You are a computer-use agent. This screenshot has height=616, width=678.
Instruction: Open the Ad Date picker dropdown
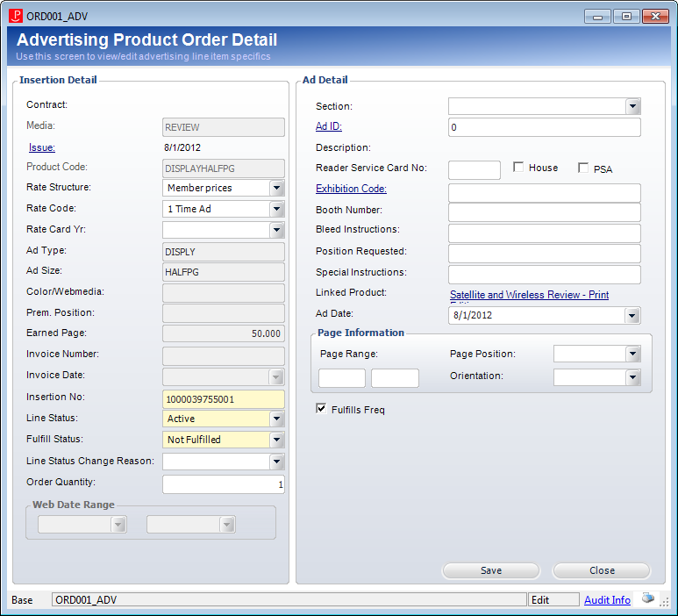pyautogui.click(x=632, y=315)
